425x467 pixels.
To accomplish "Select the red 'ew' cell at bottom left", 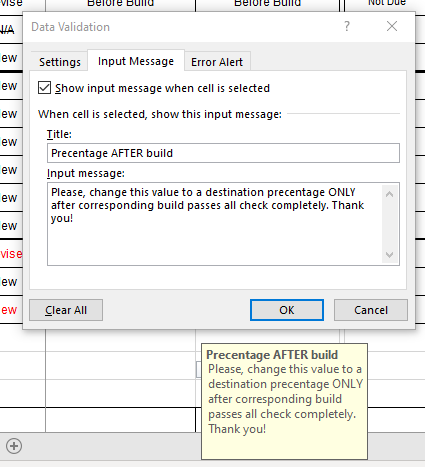I will point(9,310).
